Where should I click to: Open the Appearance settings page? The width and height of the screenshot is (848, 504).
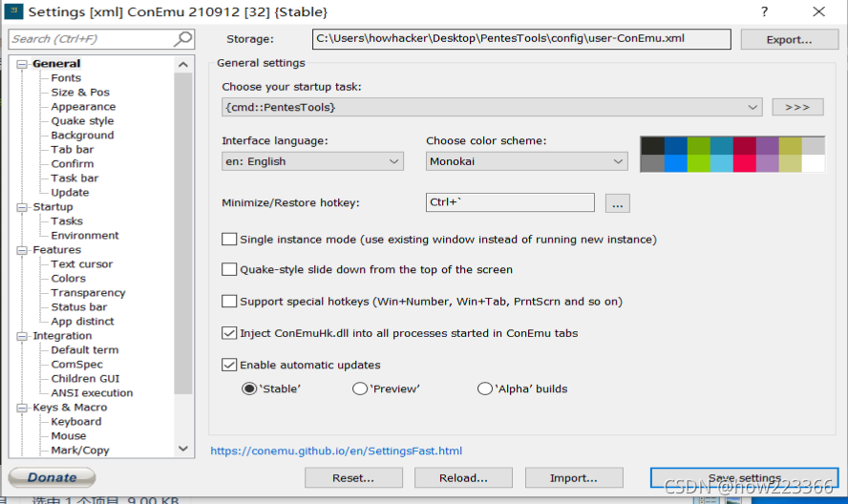(x=83, y=107)
